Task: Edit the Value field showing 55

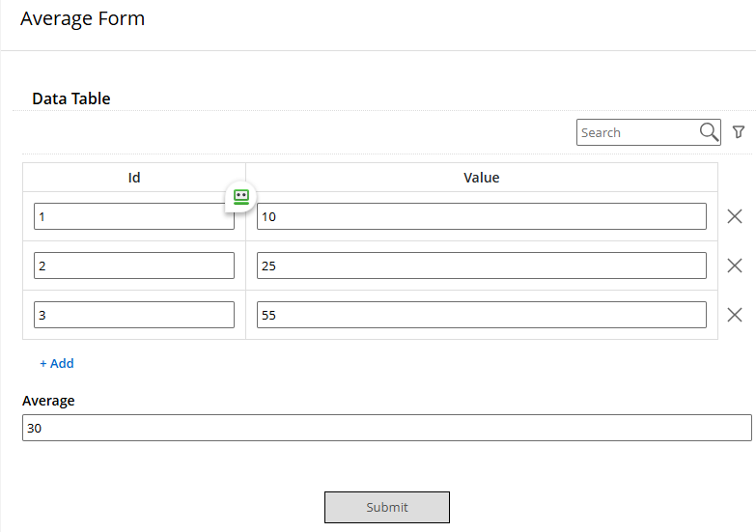Action: pyautogui.click(x=482, y=315)
